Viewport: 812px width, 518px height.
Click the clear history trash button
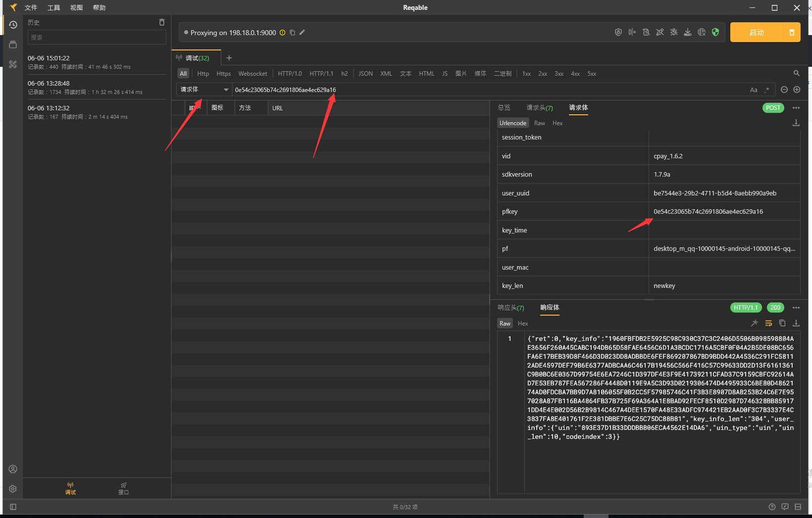tap(161, 22)
